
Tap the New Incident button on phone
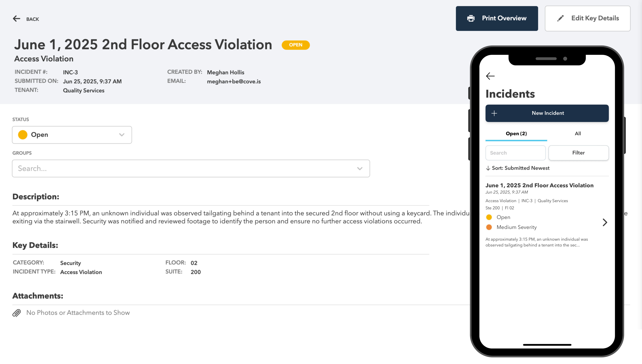[x=547, y=113]
